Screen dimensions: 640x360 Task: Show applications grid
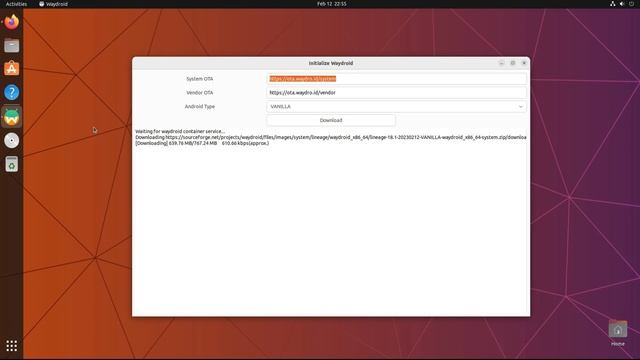click(x=11, y=346)
